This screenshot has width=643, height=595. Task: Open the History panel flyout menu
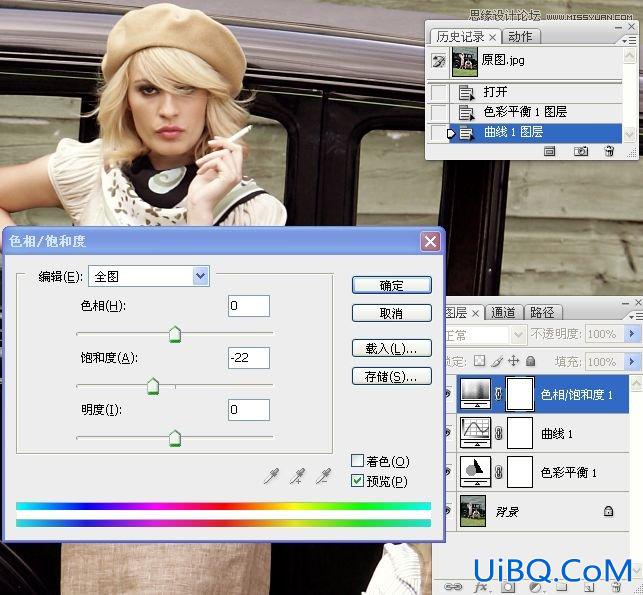click(x=629, y=41)
